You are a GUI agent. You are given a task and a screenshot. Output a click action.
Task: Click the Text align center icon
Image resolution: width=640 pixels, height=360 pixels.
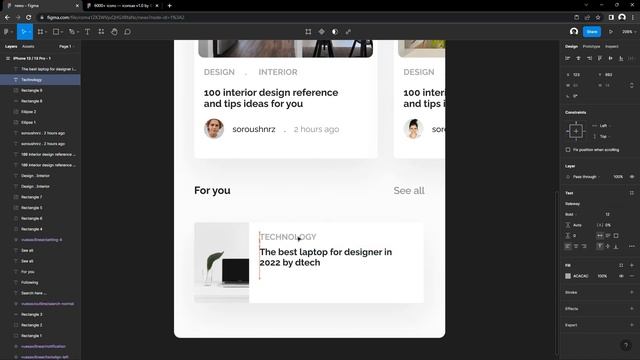pos(576,246)
